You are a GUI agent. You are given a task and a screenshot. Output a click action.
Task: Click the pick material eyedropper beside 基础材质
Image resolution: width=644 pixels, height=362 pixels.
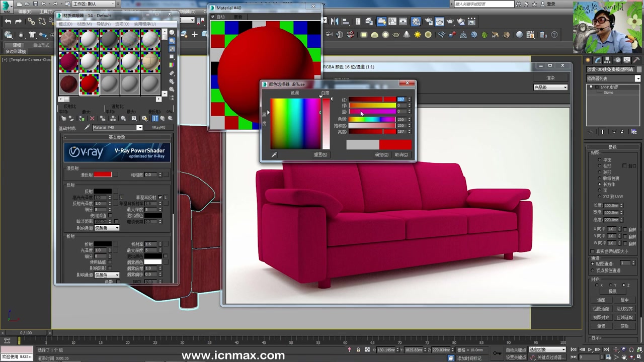coord(87,127)
